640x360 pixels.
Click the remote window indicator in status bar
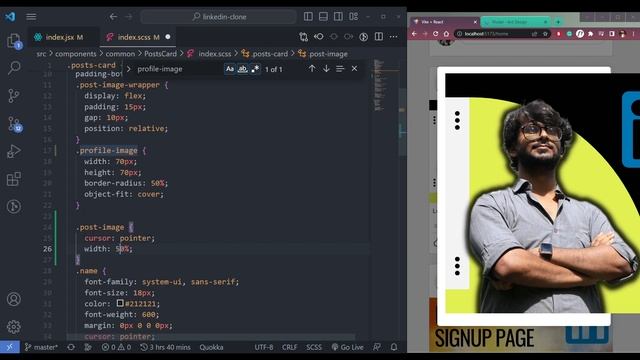[x=10, y=347]
